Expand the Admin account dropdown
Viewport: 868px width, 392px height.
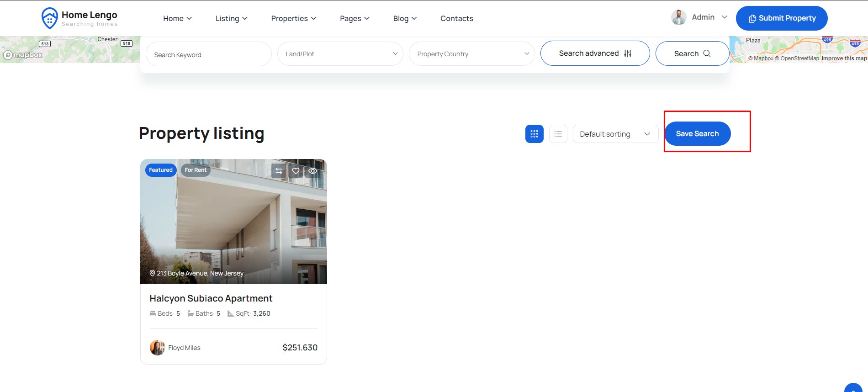(724, 17)
